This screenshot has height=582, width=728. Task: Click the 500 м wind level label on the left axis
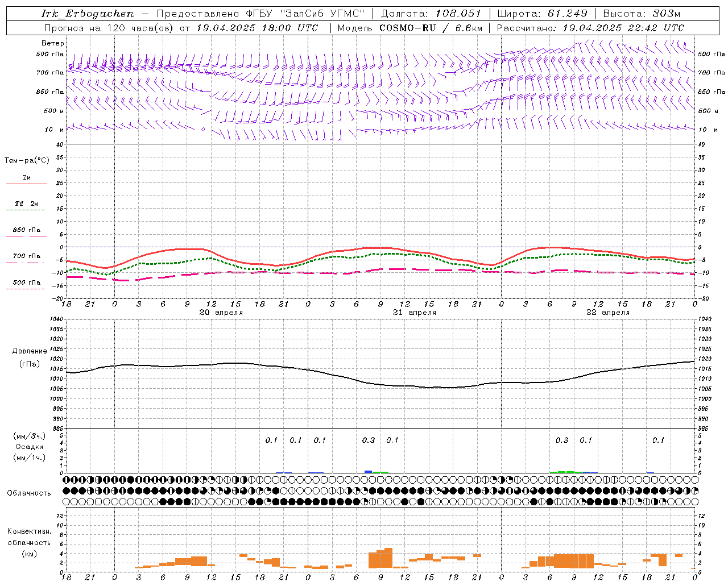click(x=54, y=111)
